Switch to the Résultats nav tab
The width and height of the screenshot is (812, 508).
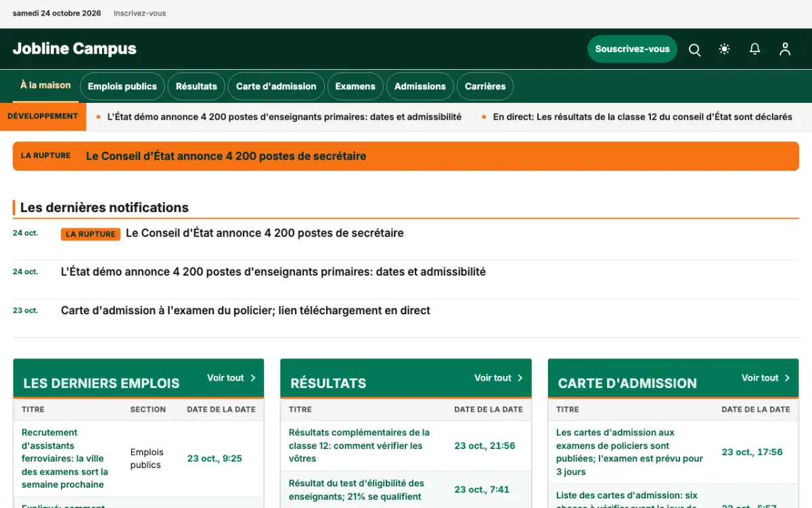pos(196,86)
